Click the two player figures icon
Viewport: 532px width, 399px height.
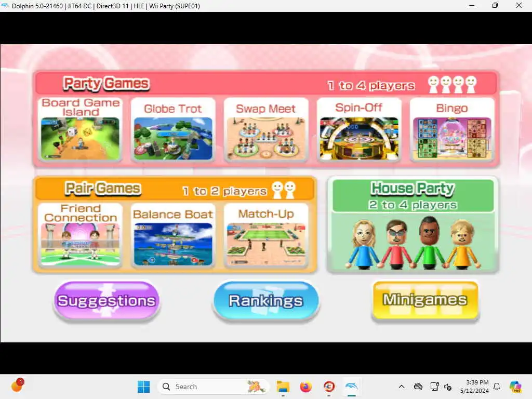click(x=284, y=190)
